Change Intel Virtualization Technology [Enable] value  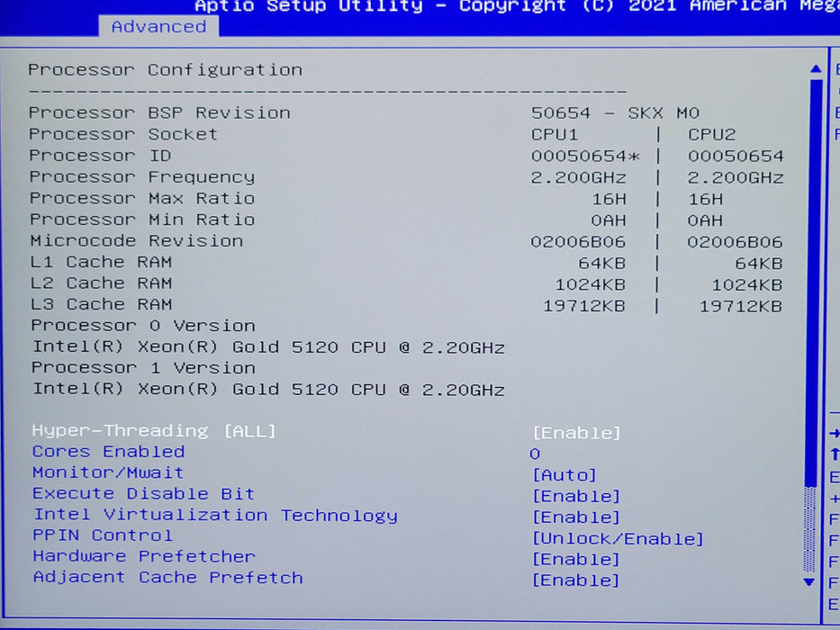576,517
